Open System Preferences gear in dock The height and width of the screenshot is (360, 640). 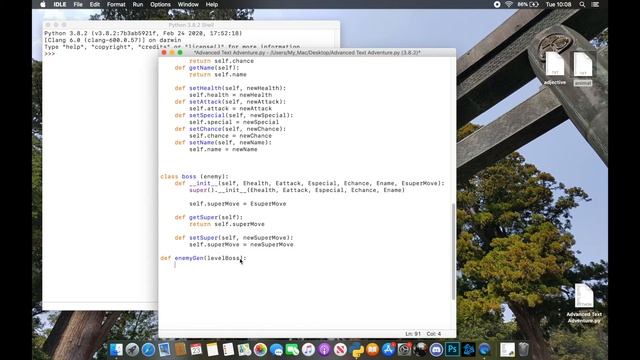click(404, 349)
